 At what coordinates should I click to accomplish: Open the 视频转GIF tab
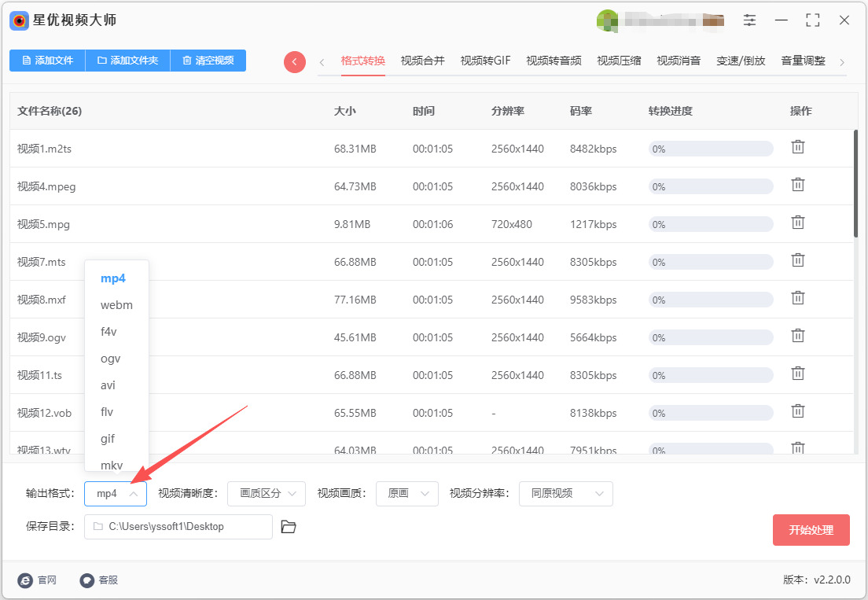coord(485,61)
